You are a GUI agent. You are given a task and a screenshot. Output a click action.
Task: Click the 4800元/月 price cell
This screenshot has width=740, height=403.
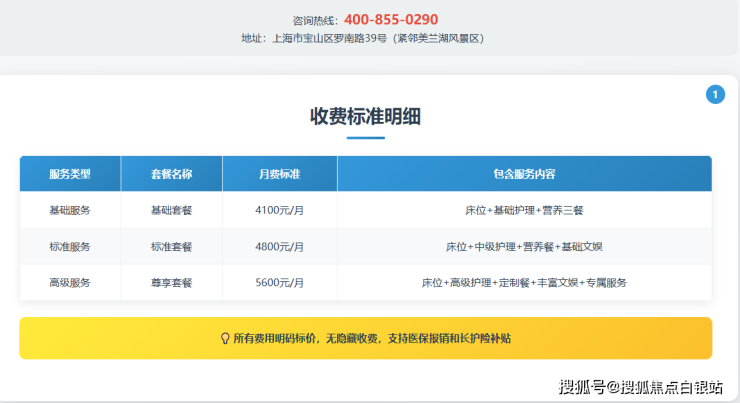coord(279,246)
